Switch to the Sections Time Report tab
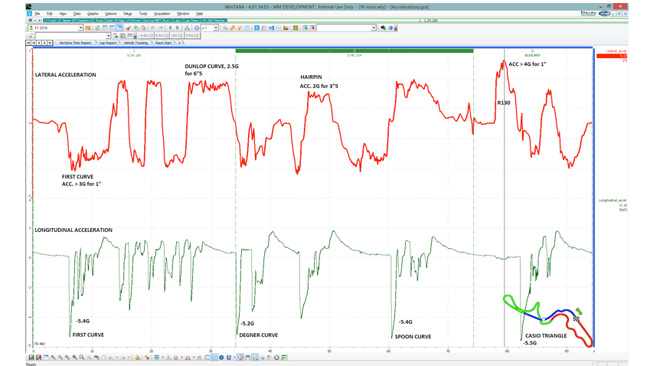The width and height of the screenshot is (650, 366). [75, 43]
